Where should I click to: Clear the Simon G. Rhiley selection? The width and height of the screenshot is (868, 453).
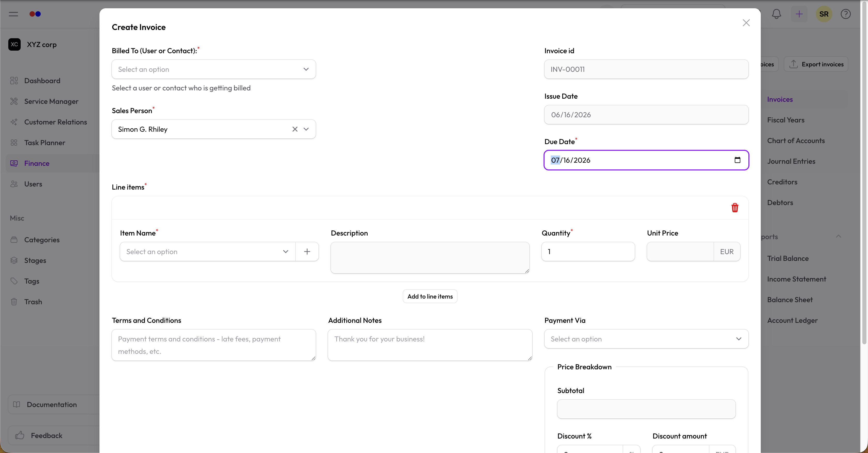click(295, 129)
